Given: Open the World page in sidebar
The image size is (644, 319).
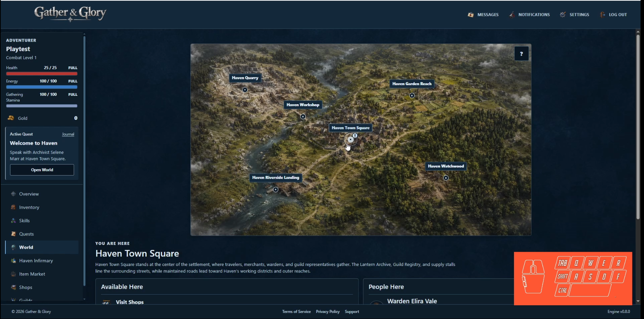Looking at the screenshot, I should pos(42,247).
